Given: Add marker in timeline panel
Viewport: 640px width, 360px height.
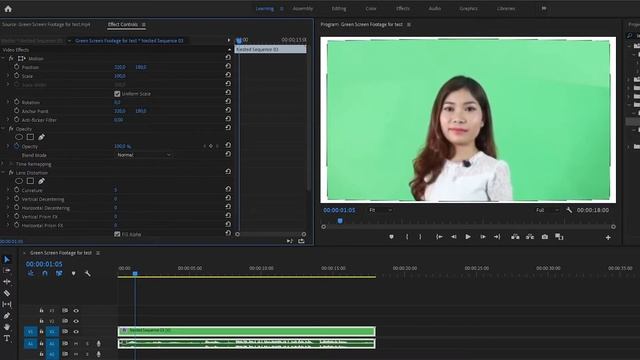Looking at the screenshot, I should [x=73, y=273].
